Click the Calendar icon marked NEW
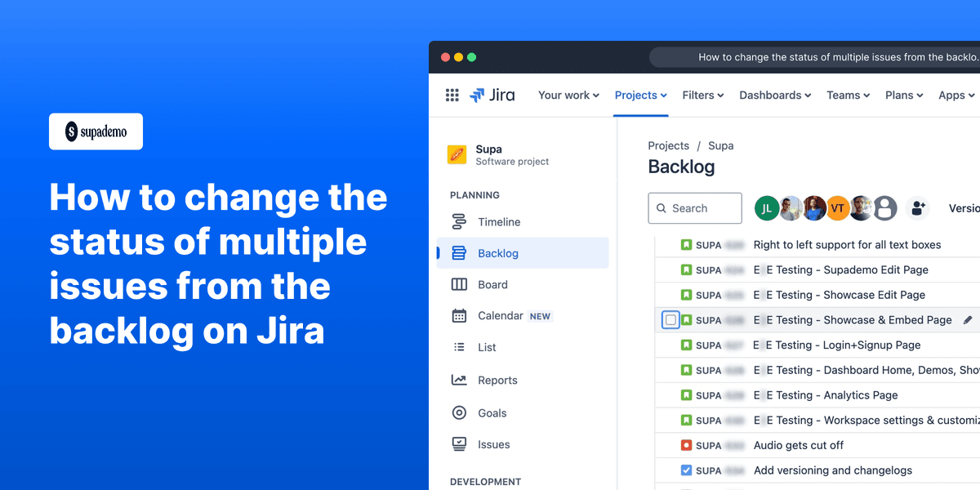980x490 pixels. pyautogui.click(x=461, y=315)
